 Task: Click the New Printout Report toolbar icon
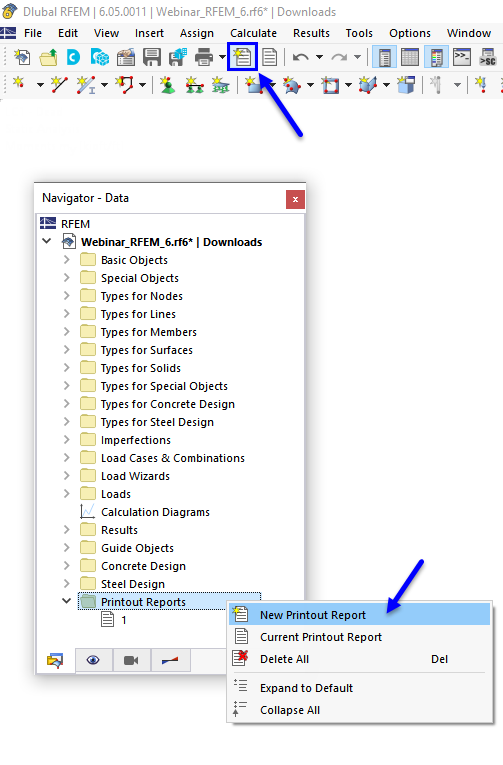pos(242,57)
